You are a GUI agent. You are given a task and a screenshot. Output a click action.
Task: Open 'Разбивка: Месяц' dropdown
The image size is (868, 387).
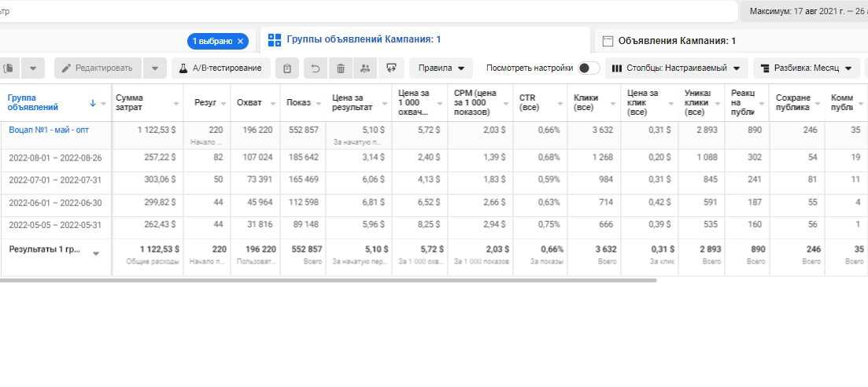pyautogui.click(x=806, y=68)
